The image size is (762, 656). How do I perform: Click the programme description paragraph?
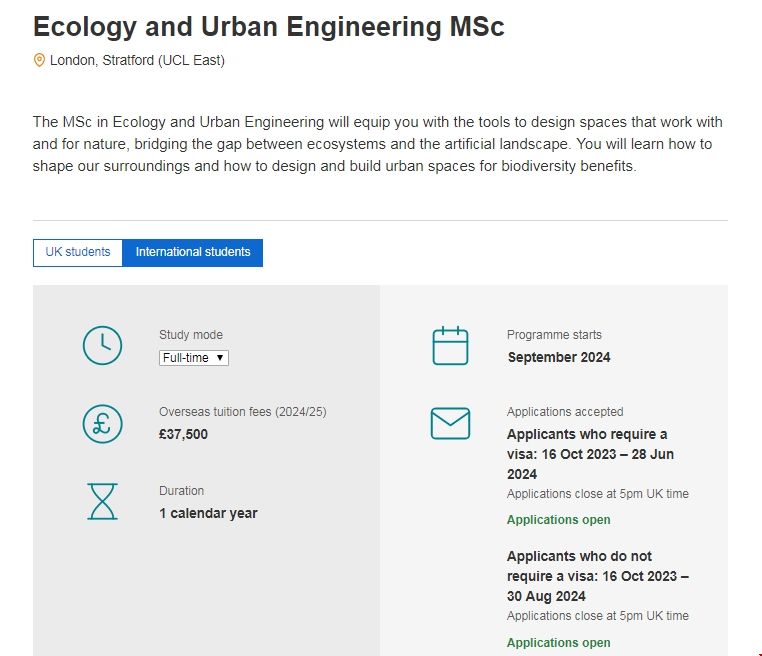point(377,144)
